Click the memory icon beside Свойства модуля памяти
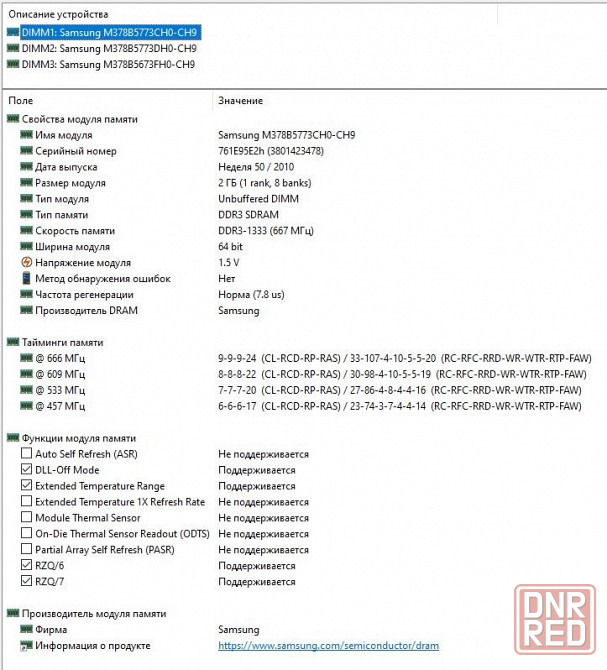 tap(13, 119)
